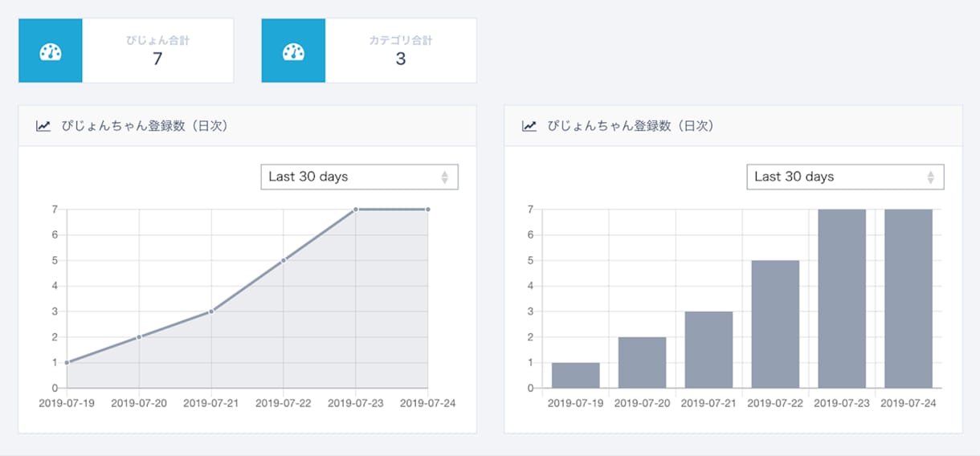
Task: Click ぴじょん合計 label text
Action: [x=157, y=39]
